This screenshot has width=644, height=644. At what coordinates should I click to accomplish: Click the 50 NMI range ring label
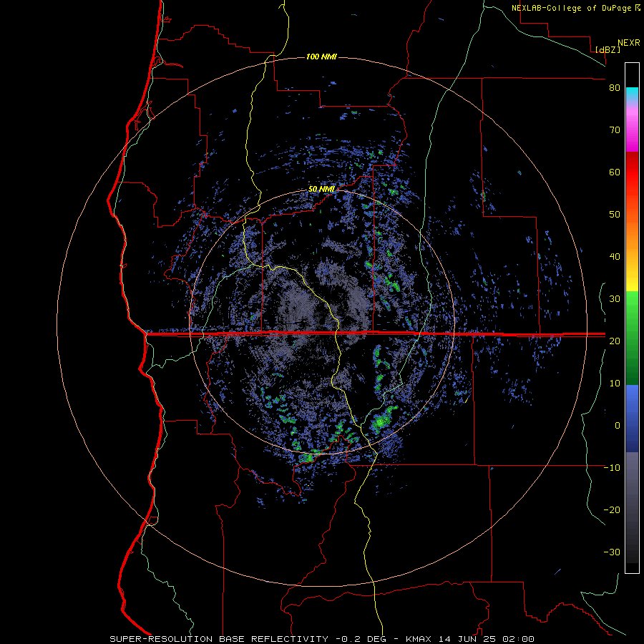pyautogui.click(x=321, y=190)
